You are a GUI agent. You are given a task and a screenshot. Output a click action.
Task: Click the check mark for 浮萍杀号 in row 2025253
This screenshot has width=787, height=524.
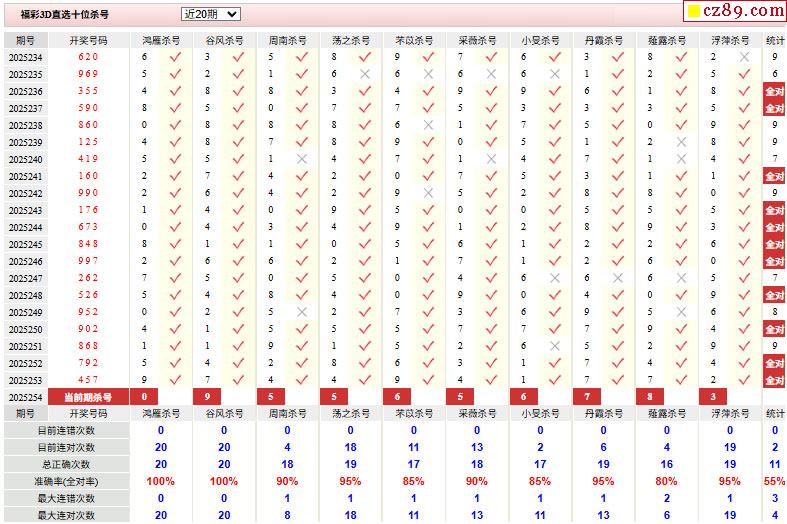click(744, 379)
